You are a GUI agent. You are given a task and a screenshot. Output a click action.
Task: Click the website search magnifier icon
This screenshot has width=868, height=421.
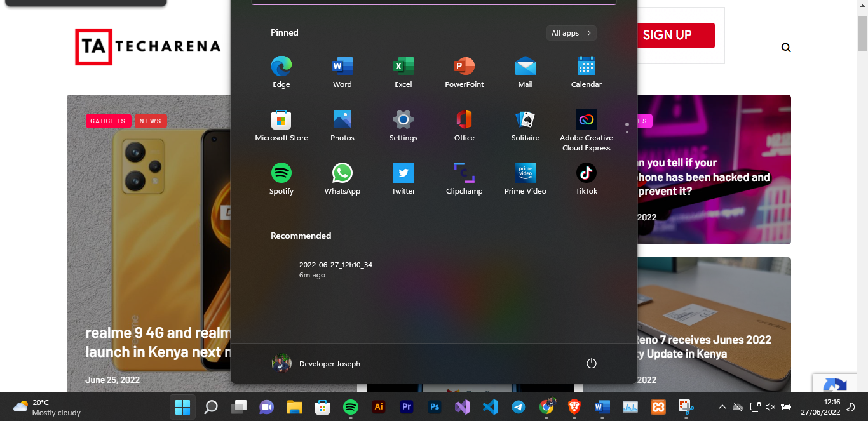point(786,48)
